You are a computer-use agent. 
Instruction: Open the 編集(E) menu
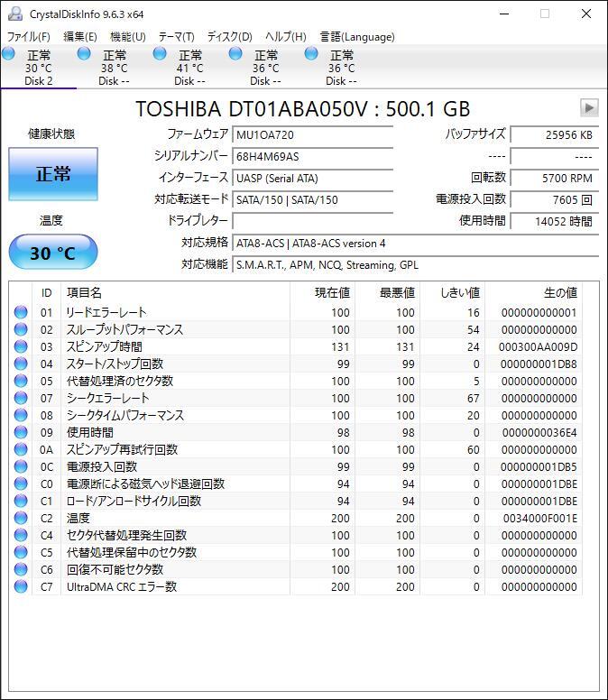(x=80, y=37)
